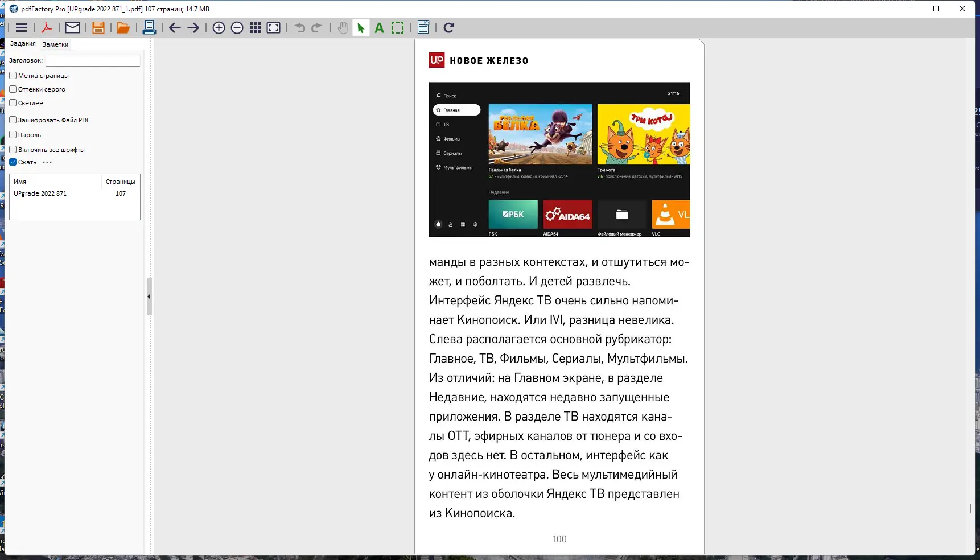
Task: Click Undo arrow in the toolbar
Action: click(x=299, y=27)
